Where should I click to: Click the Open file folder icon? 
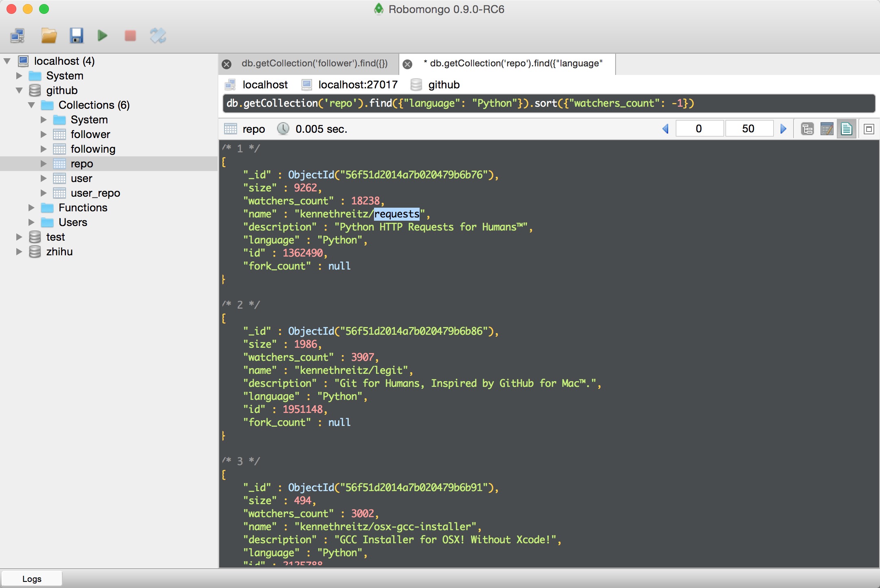pyautogui.click(x=49, y=36)
